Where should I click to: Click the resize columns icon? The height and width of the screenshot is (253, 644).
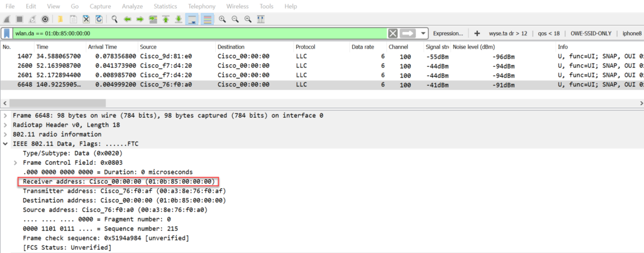click(262, 20)
